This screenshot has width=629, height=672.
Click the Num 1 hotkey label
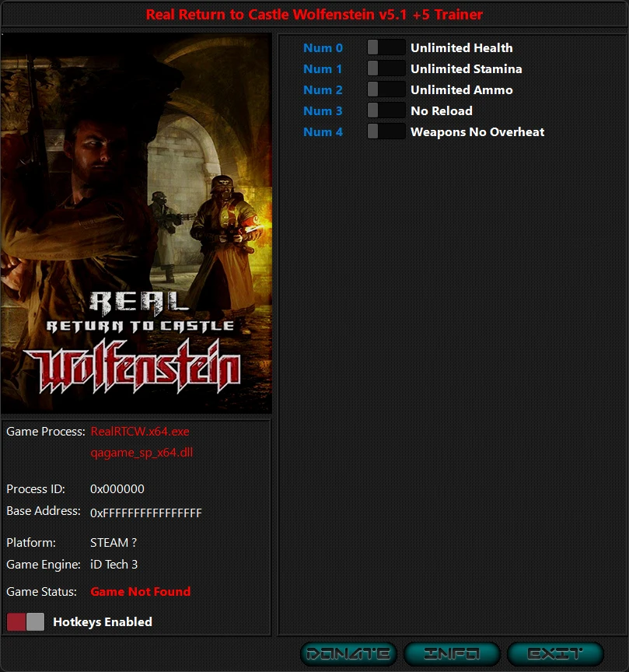(323, 68)
